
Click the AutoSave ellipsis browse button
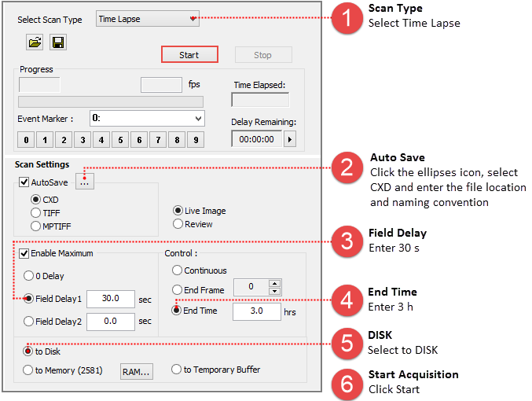click(84, 182)
